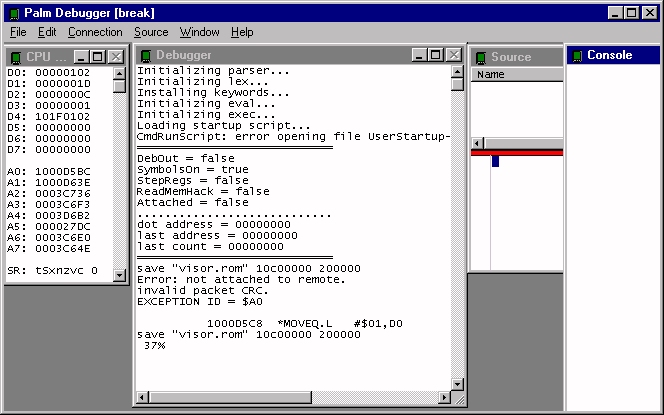Click the 'dot address = 00000000' line

click(x=214, y=224)
